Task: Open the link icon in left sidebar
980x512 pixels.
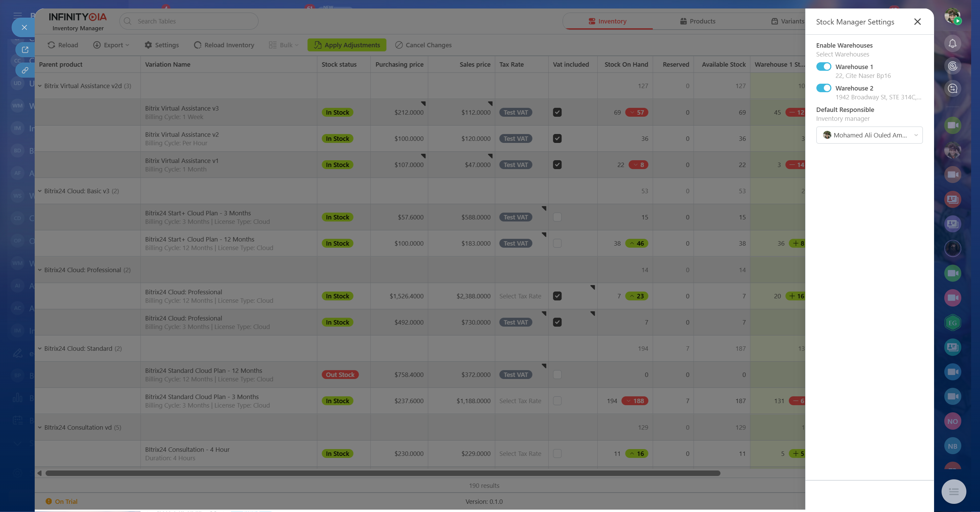Action: click(x=25, y=70)
